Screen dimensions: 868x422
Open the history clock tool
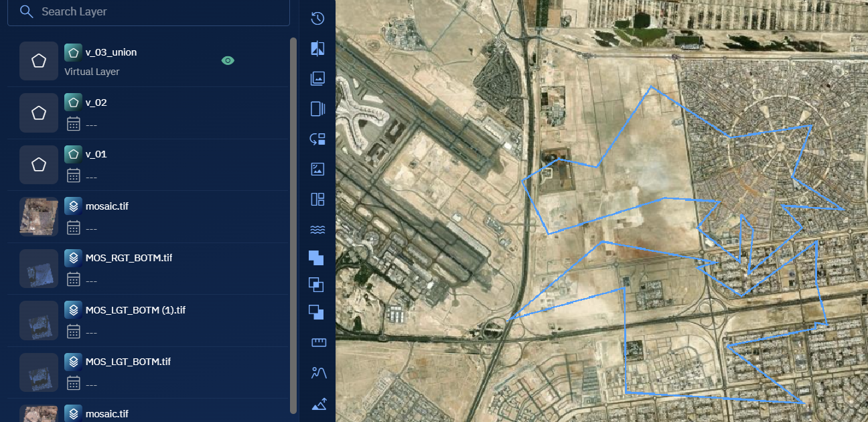pos(318,18)
